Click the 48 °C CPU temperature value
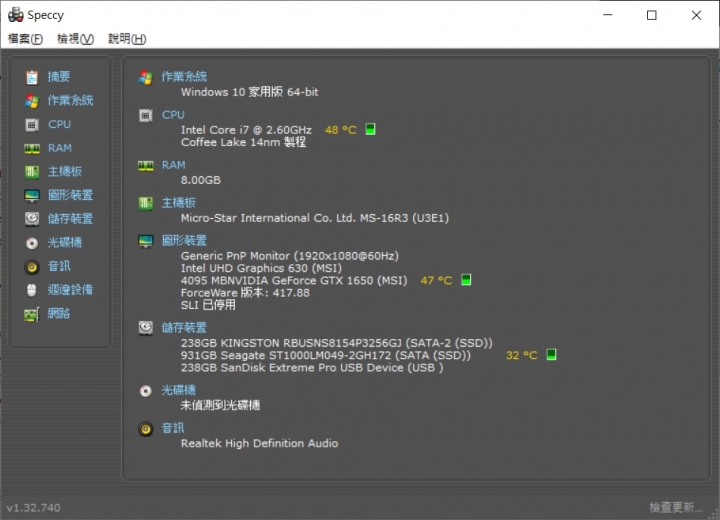Image resolution: width=720 pixels, height=520 pixels. [341, 130]
